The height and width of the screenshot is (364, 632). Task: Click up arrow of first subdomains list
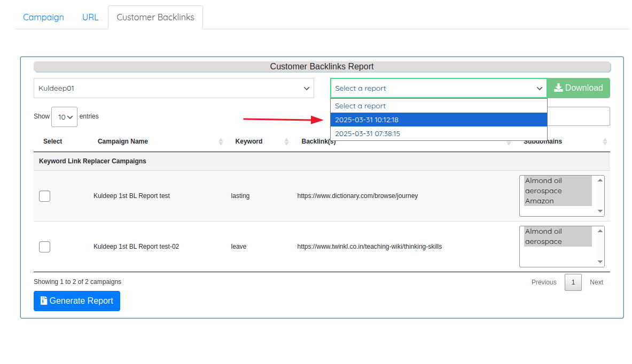pos(600,180)
